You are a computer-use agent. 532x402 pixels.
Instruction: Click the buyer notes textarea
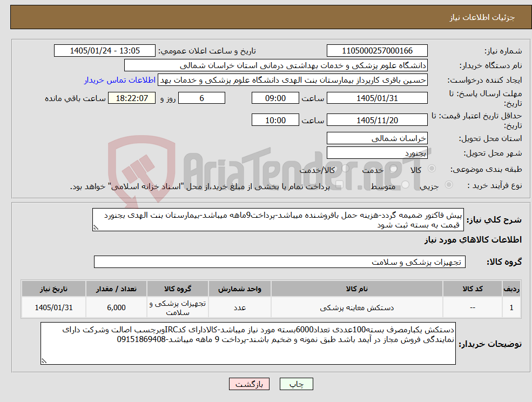(x=248, y=343)
